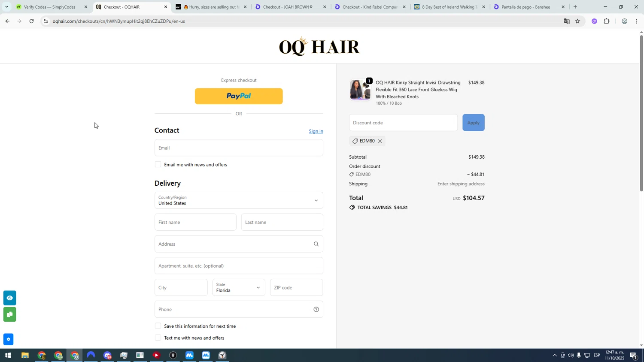The width and height of the screenshot is (644, 362).
Task: Click the purple extension icon in toolbar
Action: click(595, 21)
